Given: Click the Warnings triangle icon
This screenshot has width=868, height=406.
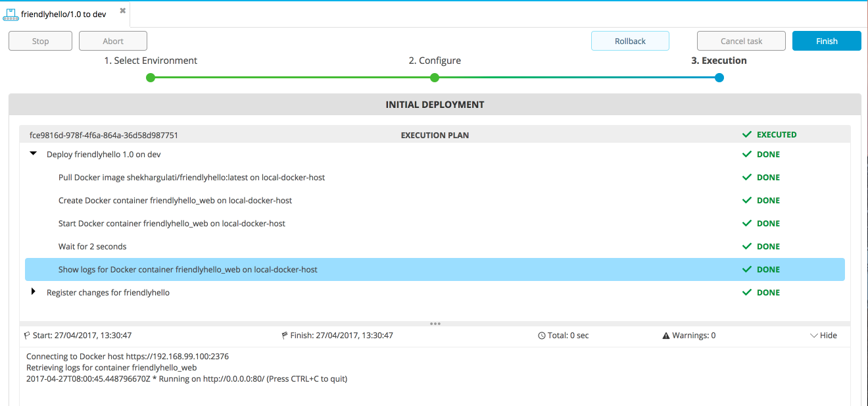Looking at the screenshot, I should 666,336.
